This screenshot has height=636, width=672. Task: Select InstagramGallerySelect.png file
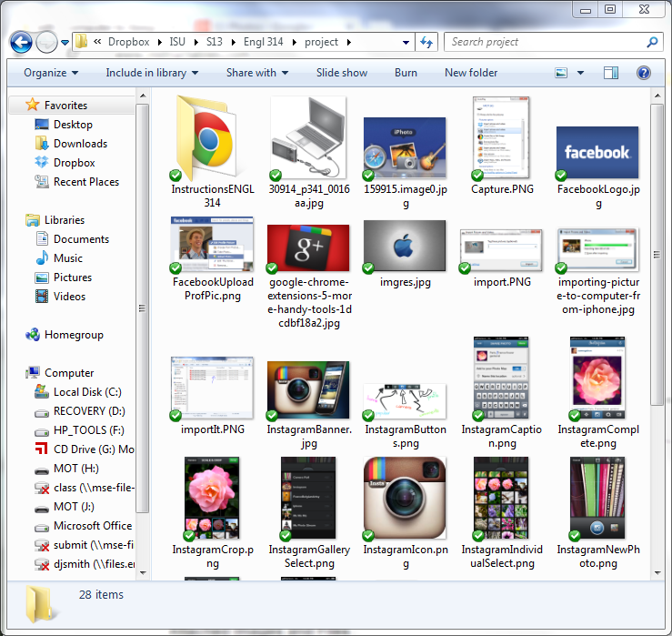308,513
